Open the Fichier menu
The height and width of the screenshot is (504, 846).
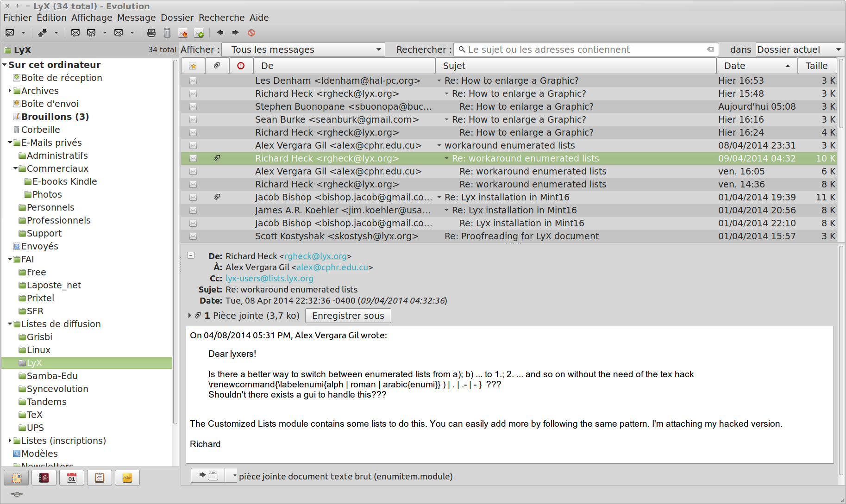click(18, 18)
